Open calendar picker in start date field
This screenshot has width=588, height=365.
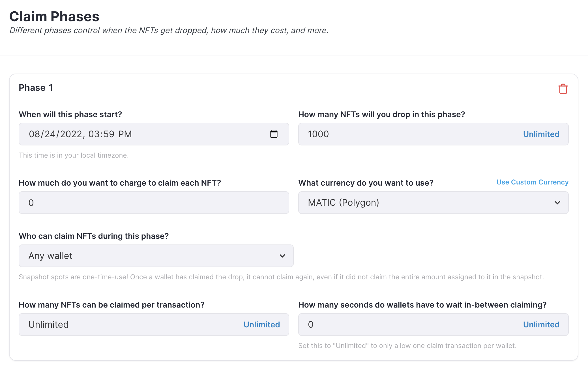(274, 134)
